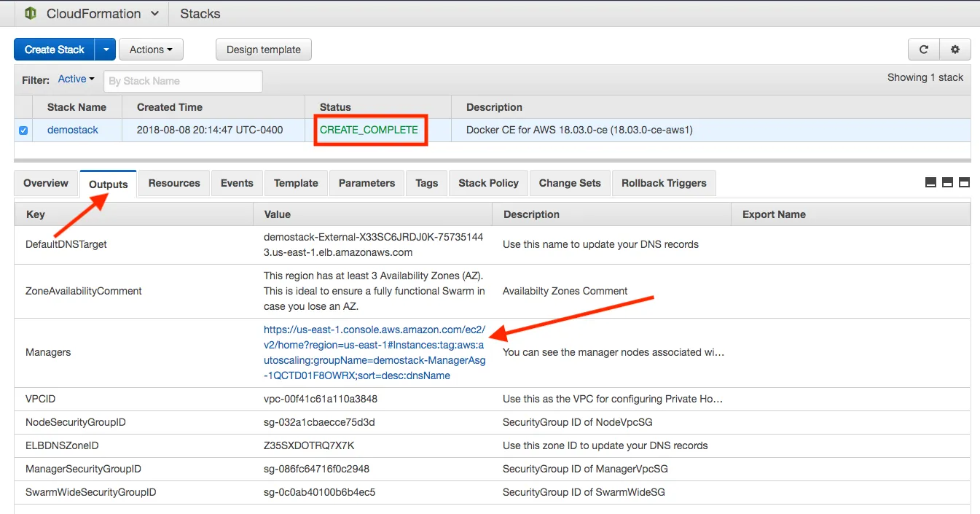980x514 pixels.
Task: Click the Stacks breadcrumb
Action: click(x=200, y=14)
